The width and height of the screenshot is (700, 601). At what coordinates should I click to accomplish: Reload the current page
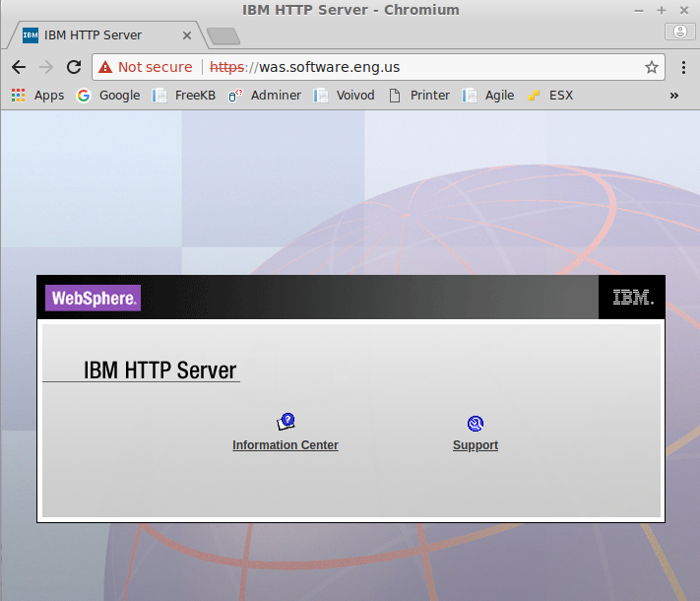(x=74, y=67)
